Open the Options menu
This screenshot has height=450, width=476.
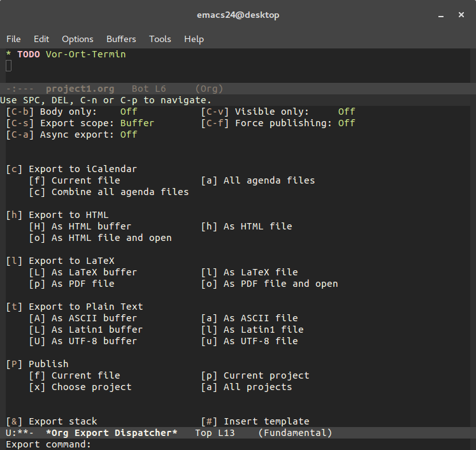pyautogui.click(x=77, y=39)
